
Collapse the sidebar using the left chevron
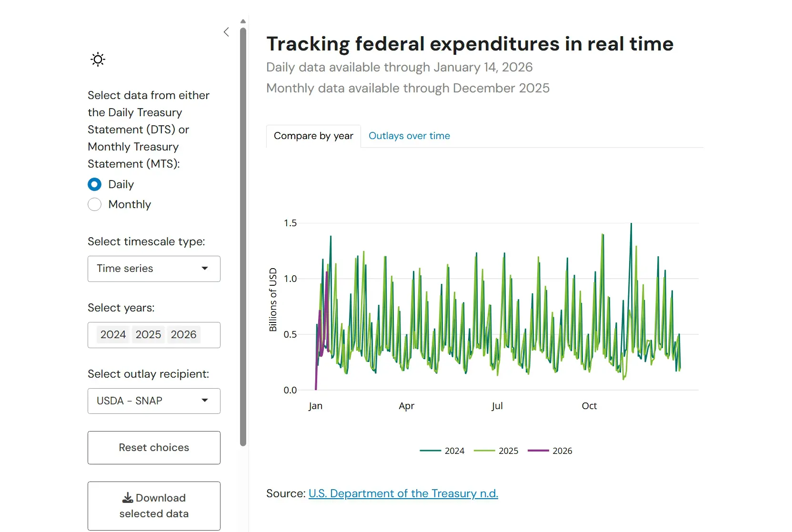226,32
